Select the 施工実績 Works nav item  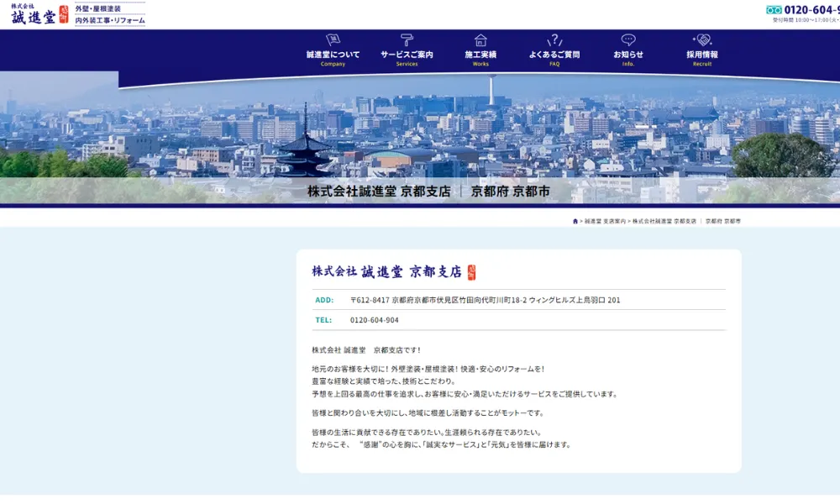480,54
